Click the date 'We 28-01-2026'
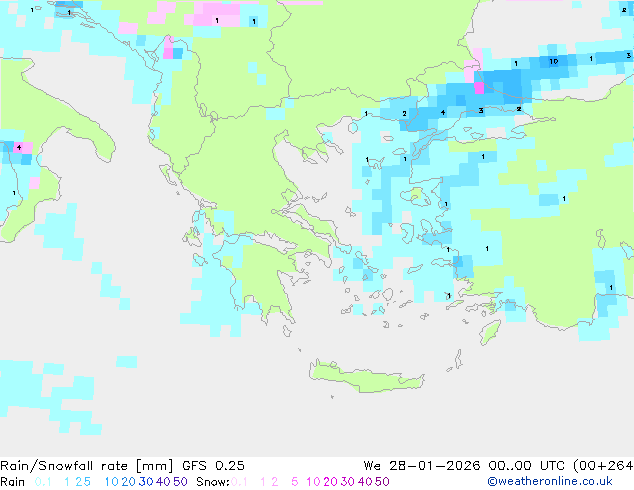 tap(422, 466)
